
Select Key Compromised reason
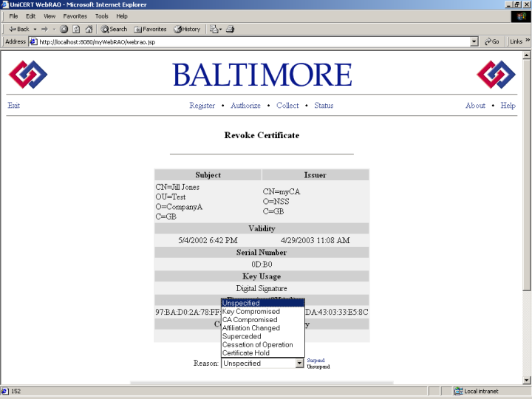263,312
